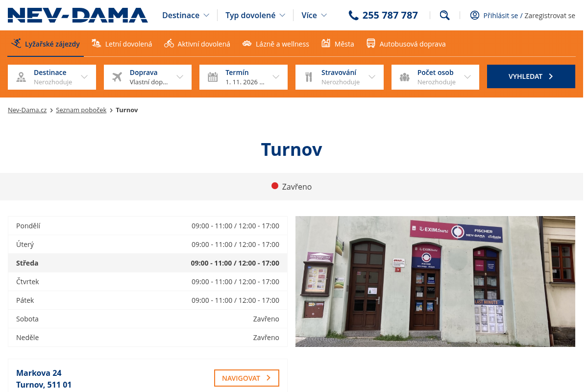Image resolution: width=588 pixels, height=392 pixels.
Task: Click the NAVIGOVAT button
Action: tap(246, 378)
